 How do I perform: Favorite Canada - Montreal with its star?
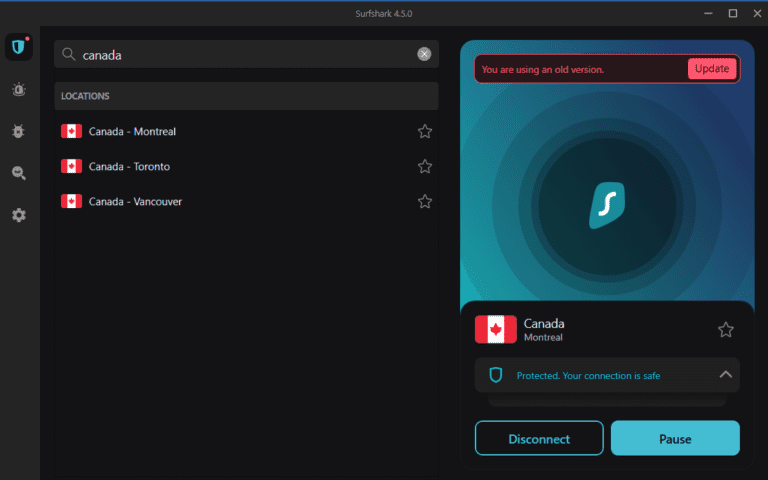click(x=425, y=132)
